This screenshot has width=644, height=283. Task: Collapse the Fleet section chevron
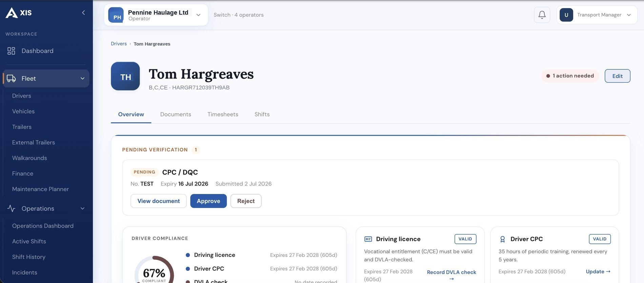pos(82,79)
